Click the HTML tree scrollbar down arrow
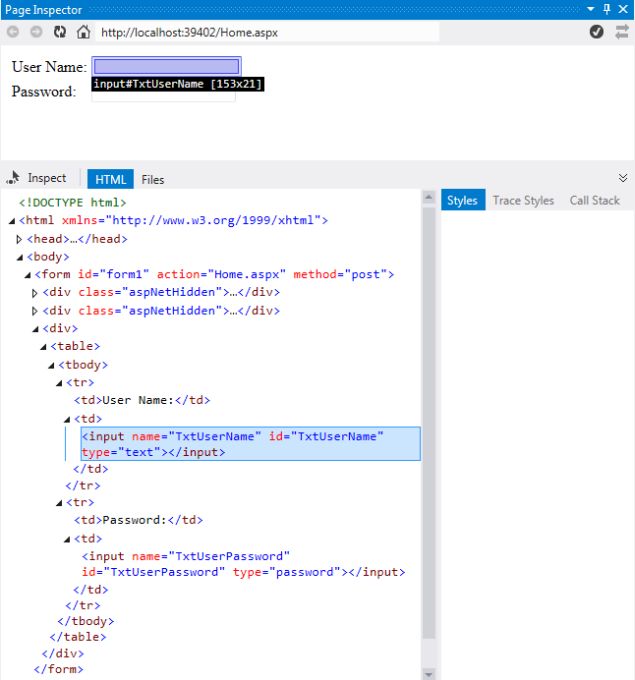 pyautogui.click(x=429, y=674)
